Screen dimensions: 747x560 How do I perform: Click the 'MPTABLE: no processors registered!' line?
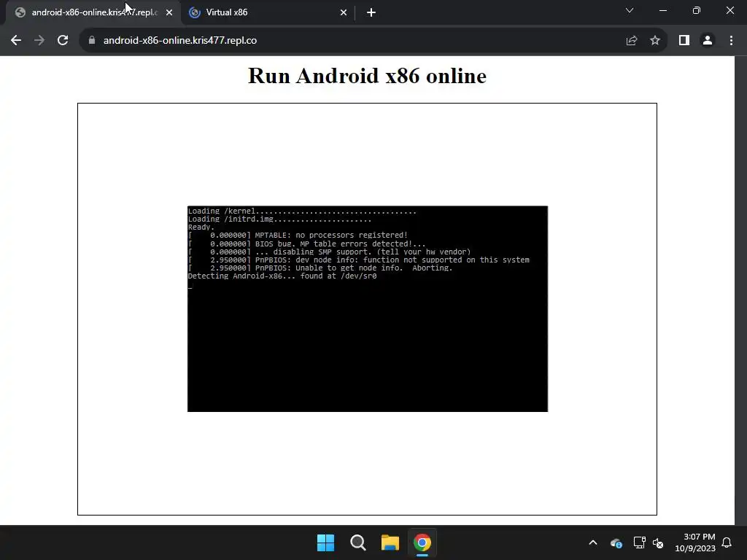click(298, 236)
